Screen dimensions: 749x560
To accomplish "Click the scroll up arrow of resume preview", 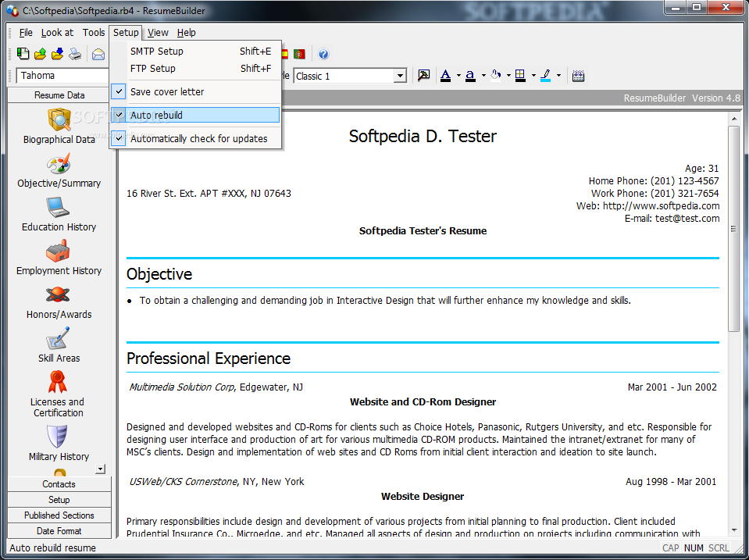I will click(x=733, y=119).
